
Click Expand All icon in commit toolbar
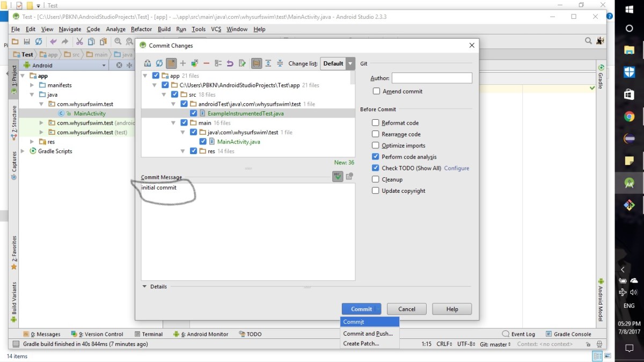point(268,63)
